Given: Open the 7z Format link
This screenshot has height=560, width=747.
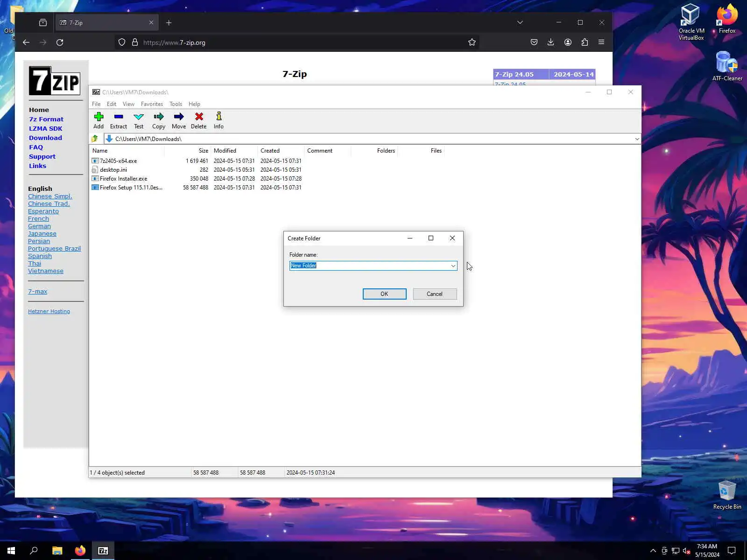Looking at the screenshot, I should 46,119.
